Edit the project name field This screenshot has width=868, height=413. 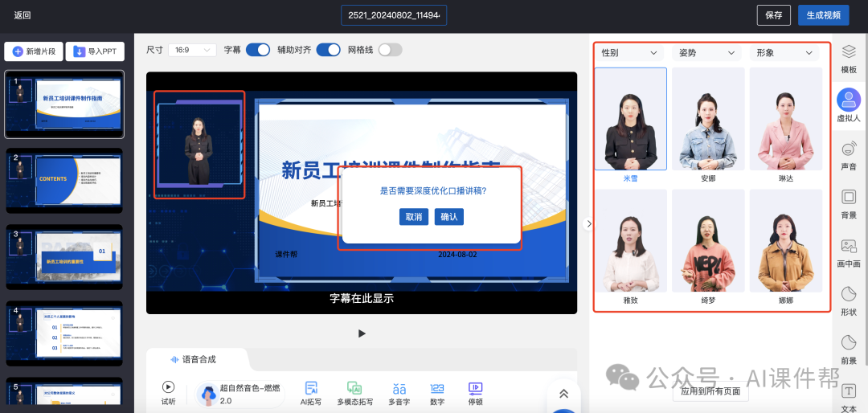(x=394, y=15)
